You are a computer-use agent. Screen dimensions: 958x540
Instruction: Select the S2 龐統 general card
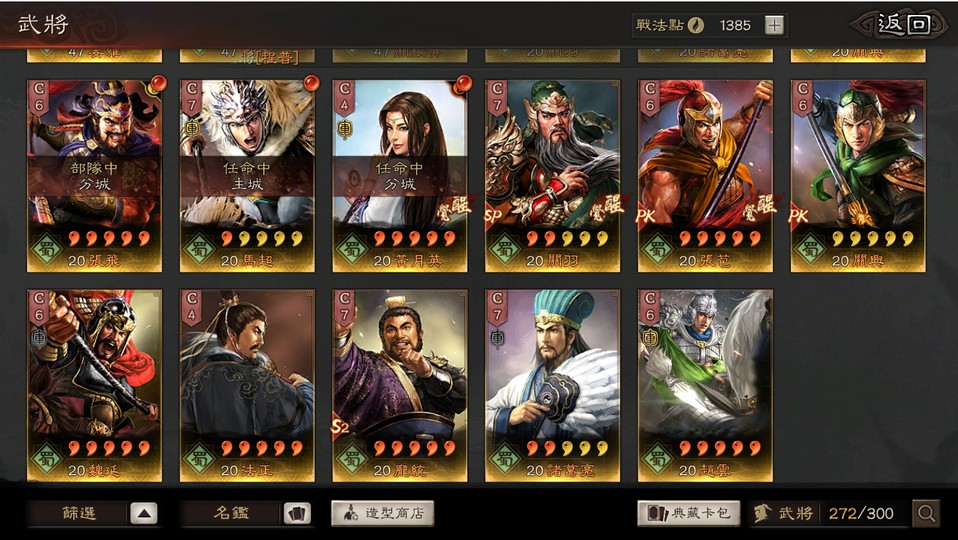coord(400,385)
